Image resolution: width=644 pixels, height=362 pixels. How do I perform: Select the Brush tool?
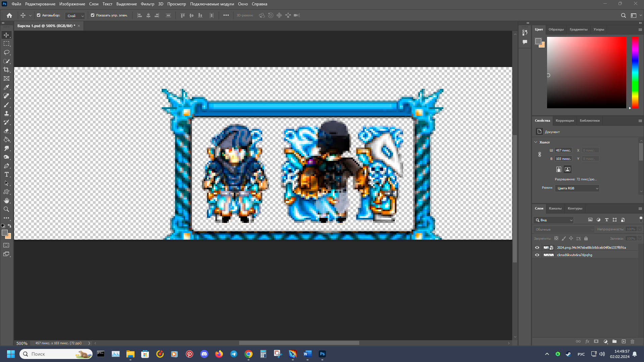(x=6, y=105)
